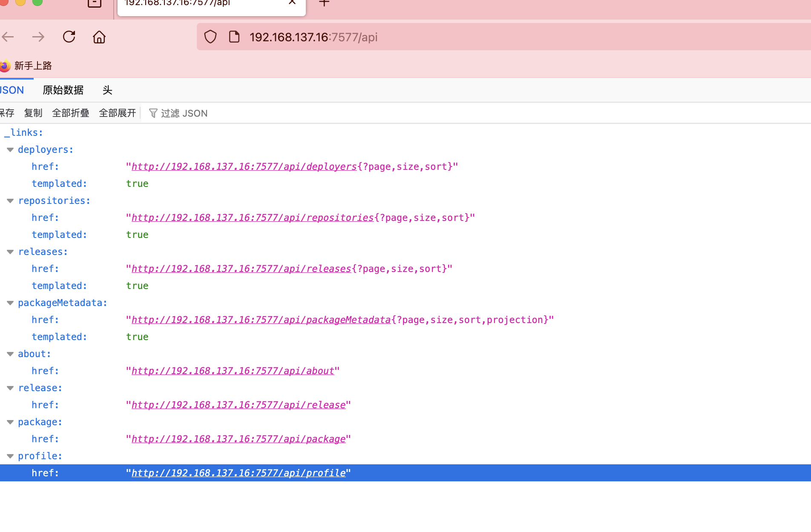This screenshot has height=532, width=811.
Task: Select the href key under about
Action: [x=45, y=371]
